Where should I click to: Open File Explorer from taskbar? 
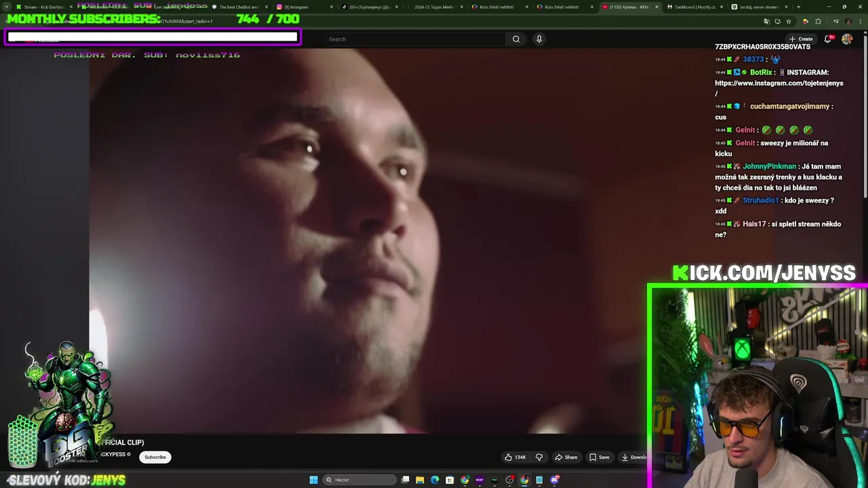[x=420, y=480]
